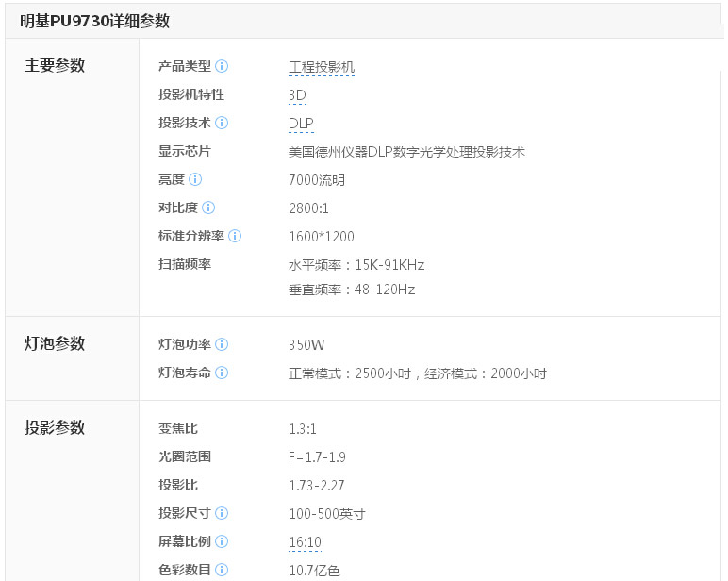Click the 3D feature link
728x581 pixels.
coord(297,95)
